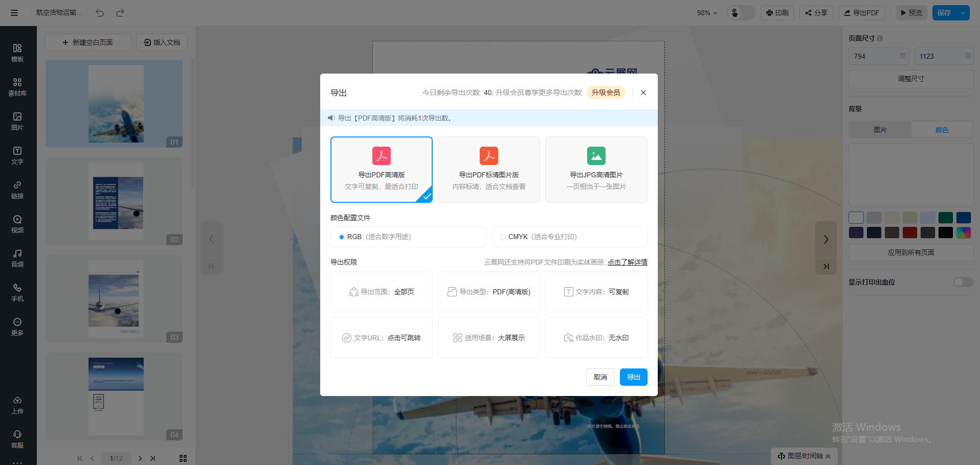The width and height of the screenshot is (980, 465).
Task: Open the 客服 customer service icon
Action: click(17, 439)
